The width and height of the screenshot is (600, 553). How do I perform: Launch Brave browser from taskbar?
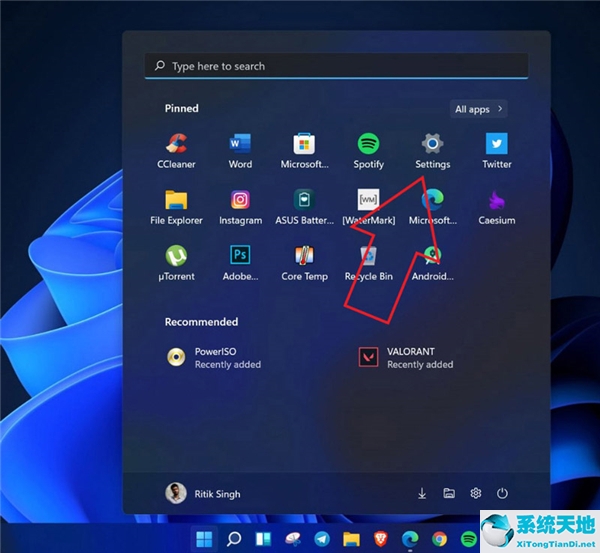(x=381, y=539)
